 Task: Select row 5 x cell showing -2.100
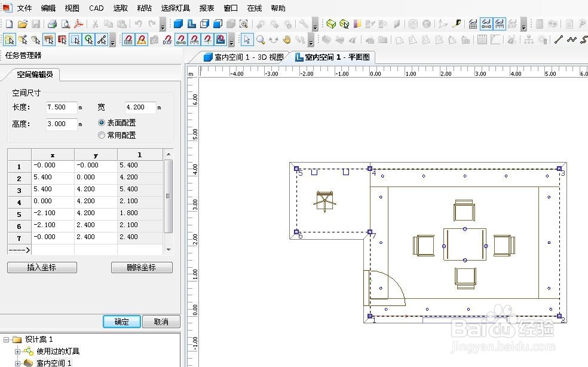click(53, 213)
